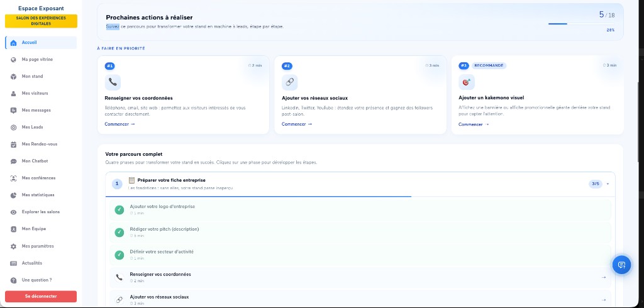This screenshot has height=308, width=644.
Task: Click the Salon des Expériences Digitales yellow badge
Action: click(41, 21)
